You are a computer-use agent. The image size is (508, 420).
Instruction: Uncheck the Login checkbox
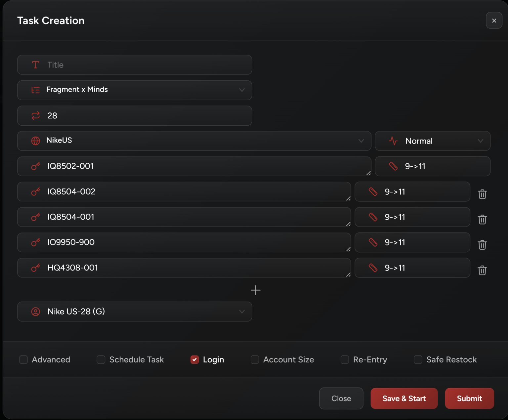click(194, 359)
